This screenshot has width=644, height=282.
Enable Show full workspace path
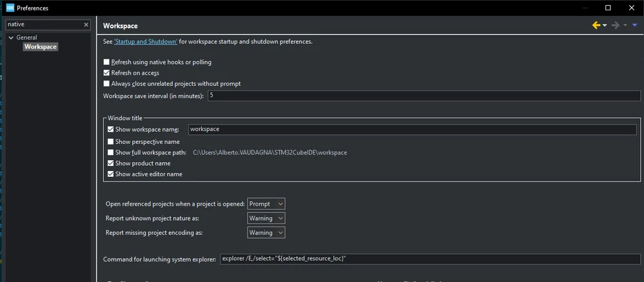[x=110, y=152]
